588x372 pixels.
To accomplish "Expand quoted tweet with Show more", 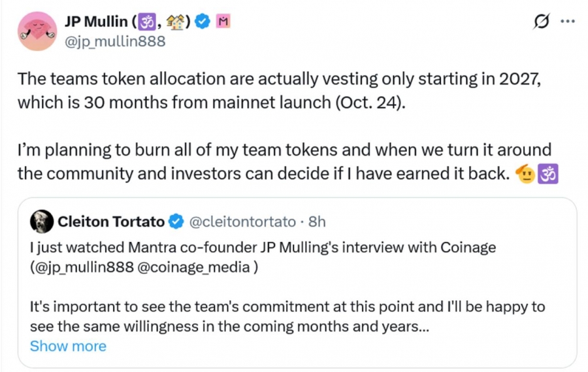I will [68, 346].
